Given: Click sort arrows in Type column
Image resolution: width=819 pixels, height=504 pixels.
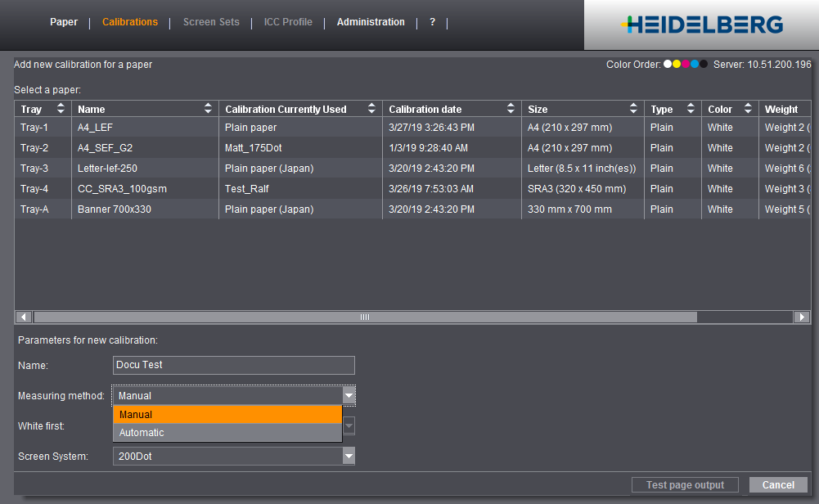Looking at the screenshot, I should coord(691,109).
